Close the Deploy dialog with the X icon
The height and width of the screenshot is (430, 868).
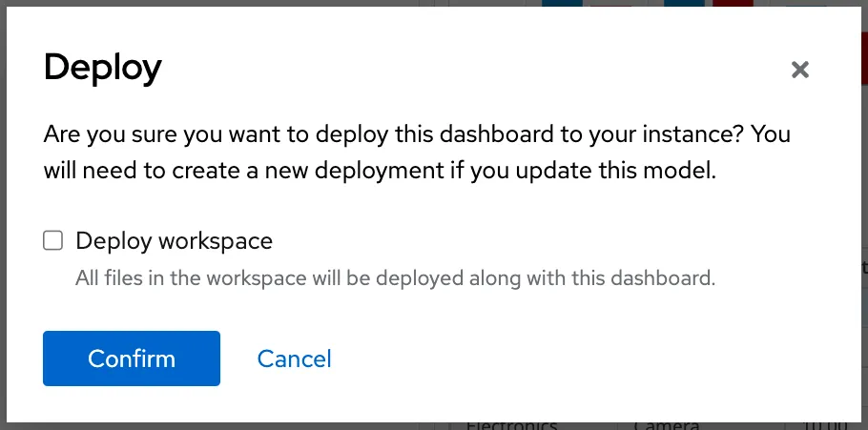[800, 70]
